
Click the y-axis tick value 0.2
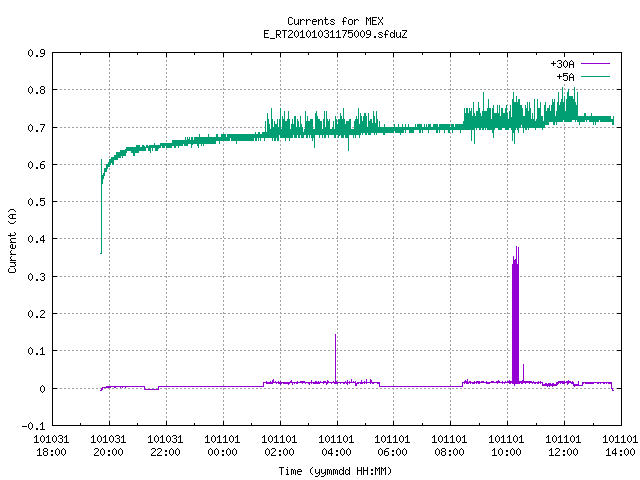coord(36,314)
